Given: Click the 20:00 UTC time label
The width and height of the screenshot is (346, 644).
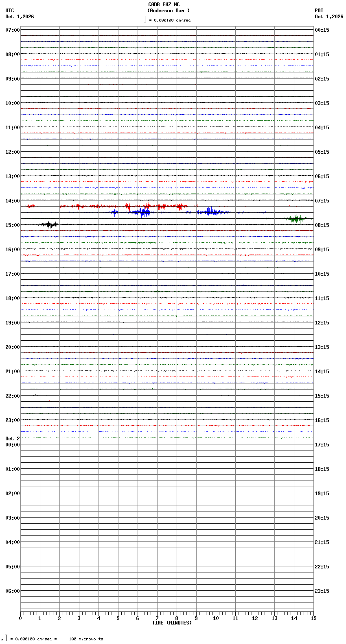Looking at the screenshot, I should [13, 347].
